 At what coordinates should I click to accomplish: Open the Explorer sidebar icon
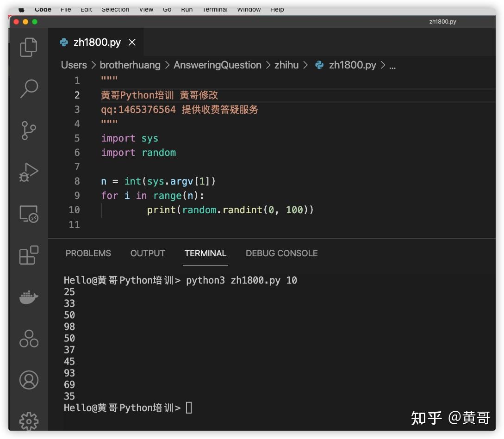(29, 47)
